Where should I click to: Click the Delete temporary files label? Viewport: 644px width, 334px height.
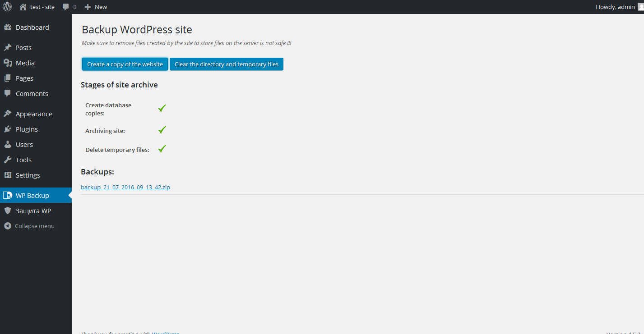pyautogui.click(x=117, y=150)
